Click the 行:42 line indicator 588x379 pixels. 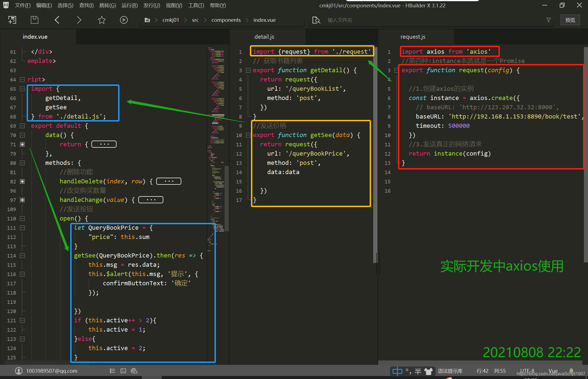482,371
